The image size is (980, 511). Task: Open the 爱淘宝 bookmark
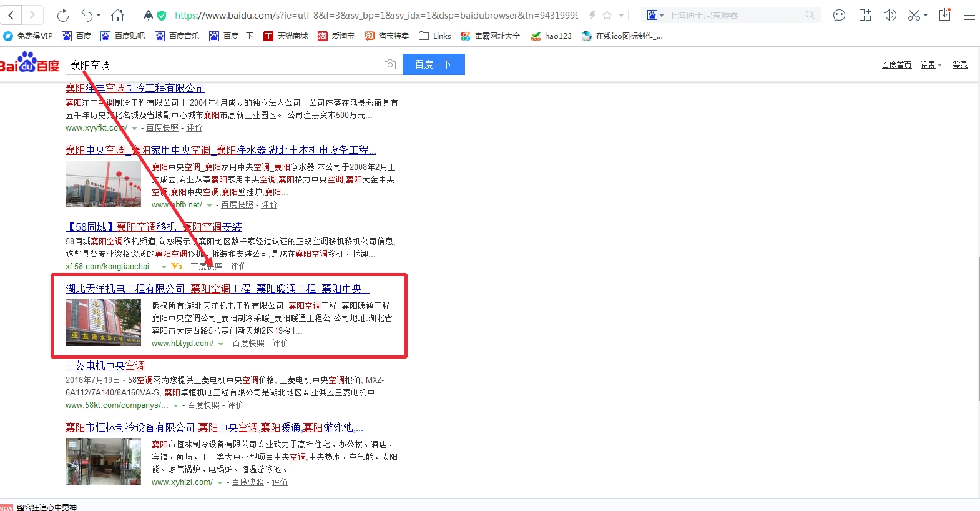click(x=336, y=36)
